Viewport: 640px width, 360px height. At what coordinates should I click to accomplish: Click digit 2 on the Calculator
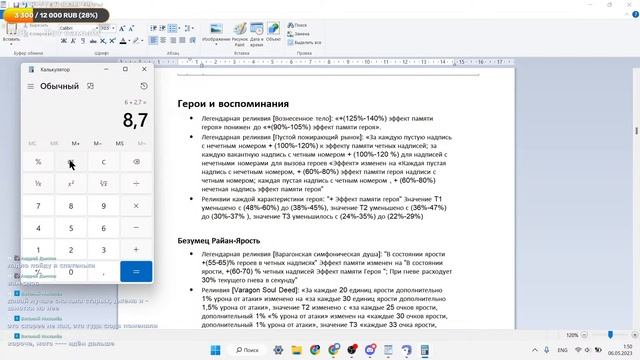click(71, 249)
